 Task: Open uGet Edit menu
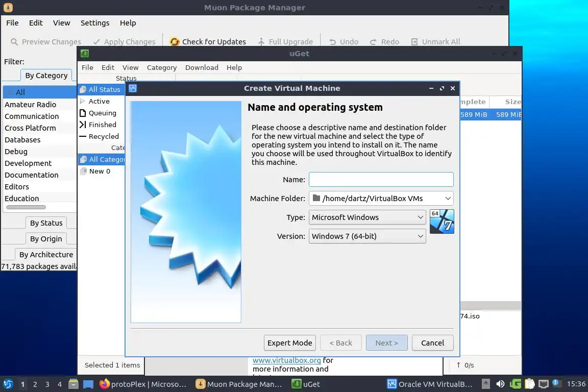pyautogui.click(x=108, y=67)
